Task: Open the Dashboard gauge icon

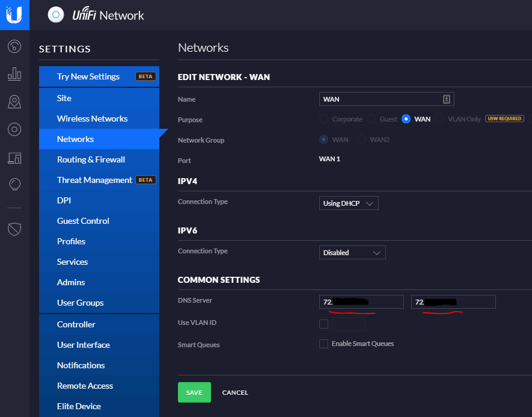Action: 14,46
